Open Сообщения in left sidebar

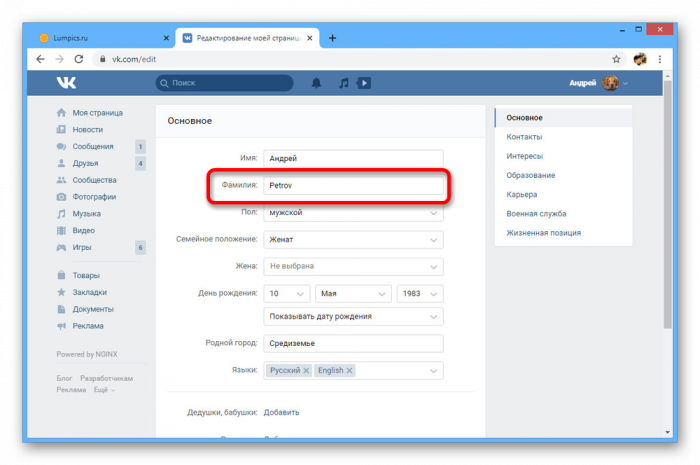(93, 146)
